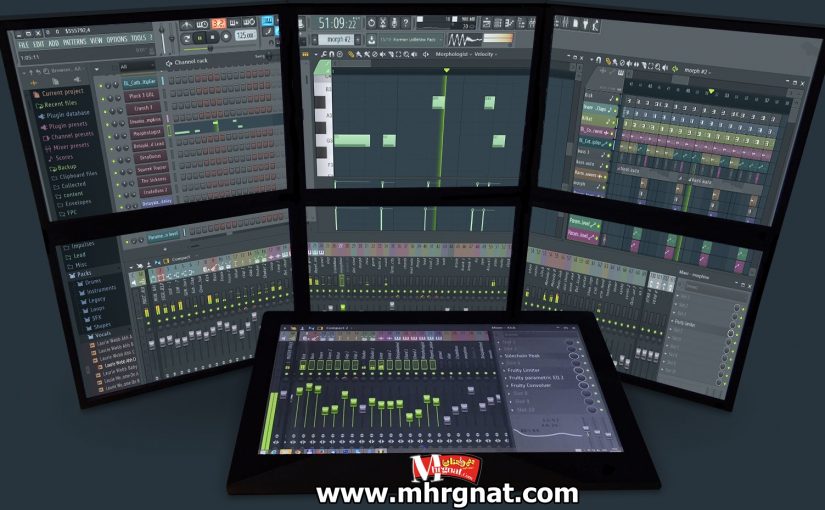The height and width of the screenshot is (510, 825).
Task: Open the FILE menu
Action: pos(23,45)
